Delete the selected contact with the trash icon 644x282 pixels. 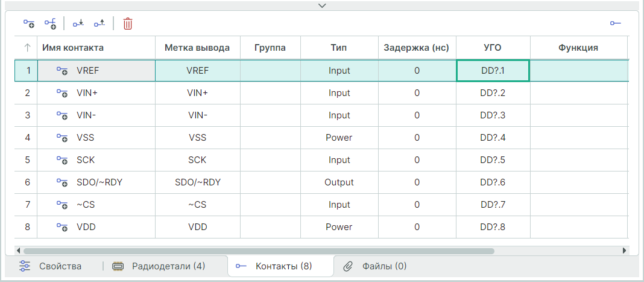[128, 24]
